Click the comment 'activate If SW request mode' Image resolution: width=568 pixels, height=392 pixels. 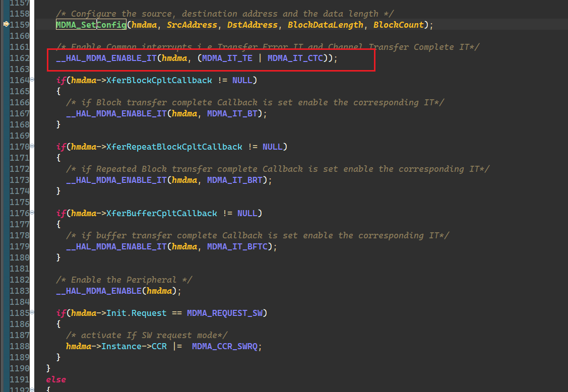click(x=147, y=335)
